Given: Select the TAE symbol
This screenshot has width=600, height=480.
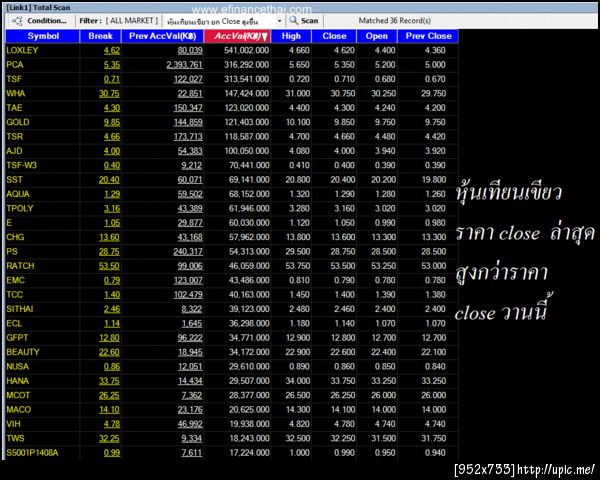Looking at the screenshot, I should pyautogui.click(x=14, y=108).
